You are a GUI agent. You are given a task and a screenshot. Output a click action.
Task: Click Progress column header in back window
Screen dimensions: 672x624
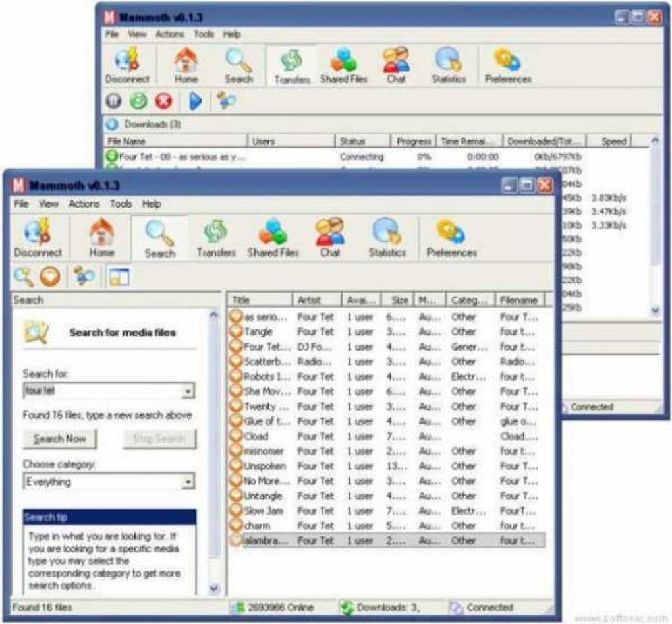(x=413, y=141)
